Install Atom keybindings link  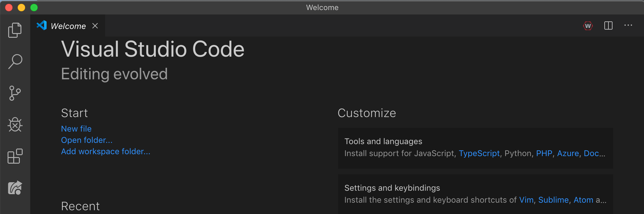583,200
